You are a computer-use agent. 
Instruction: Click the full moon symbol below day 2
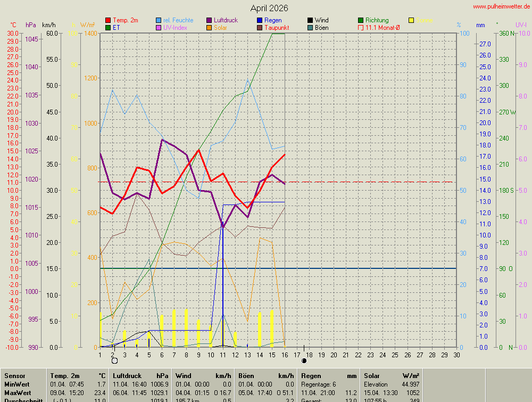point(114,360)
